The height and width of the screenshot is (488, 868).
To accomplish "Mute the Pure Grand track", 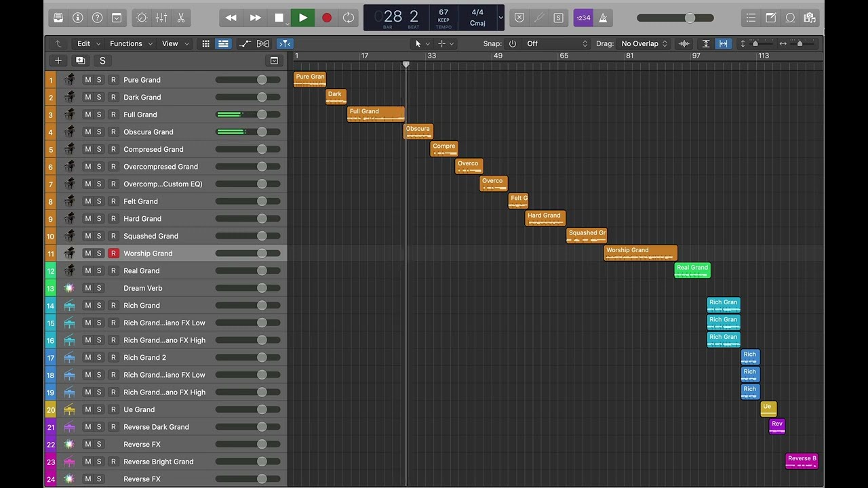I will (x=87, y=80).
